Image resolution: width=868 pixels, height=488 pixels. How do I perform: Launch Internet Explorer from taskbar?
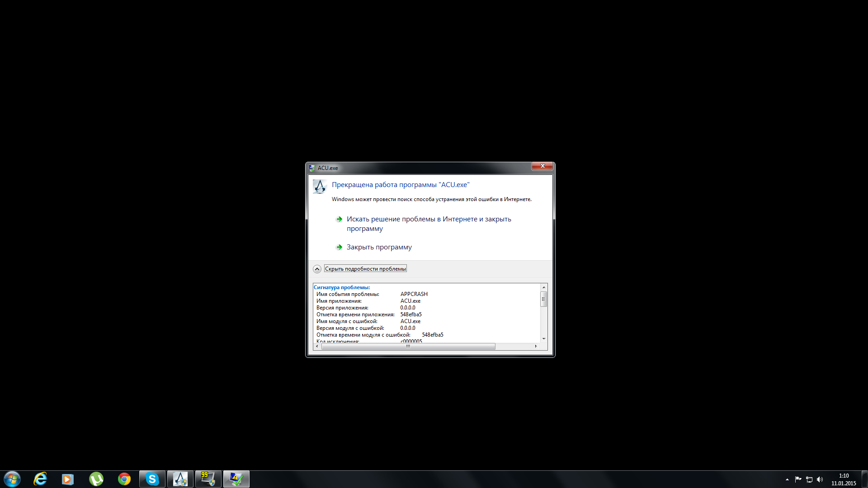pos(40,479)
